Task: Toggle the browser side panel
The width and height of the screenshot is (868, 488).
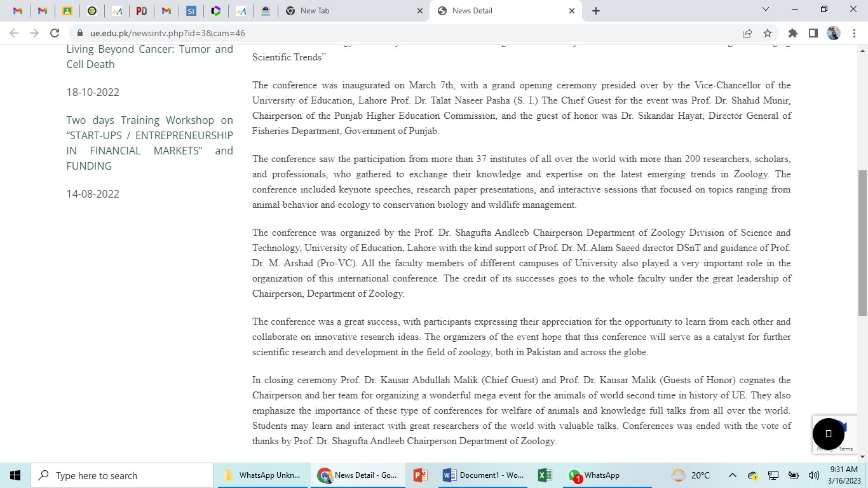Action: (813, 33)
